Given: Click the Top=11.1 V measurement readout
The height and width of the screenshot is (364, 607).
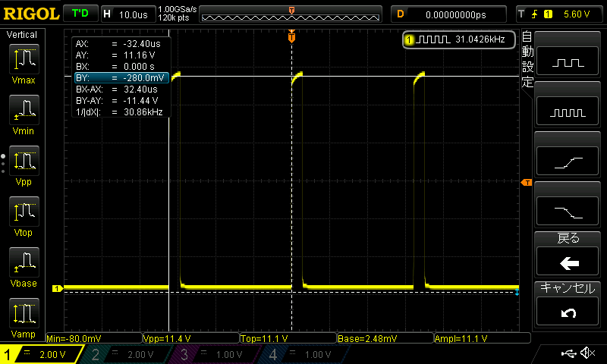Looking at the screenshot, I should pyautogui.click(x=288, y=338).
